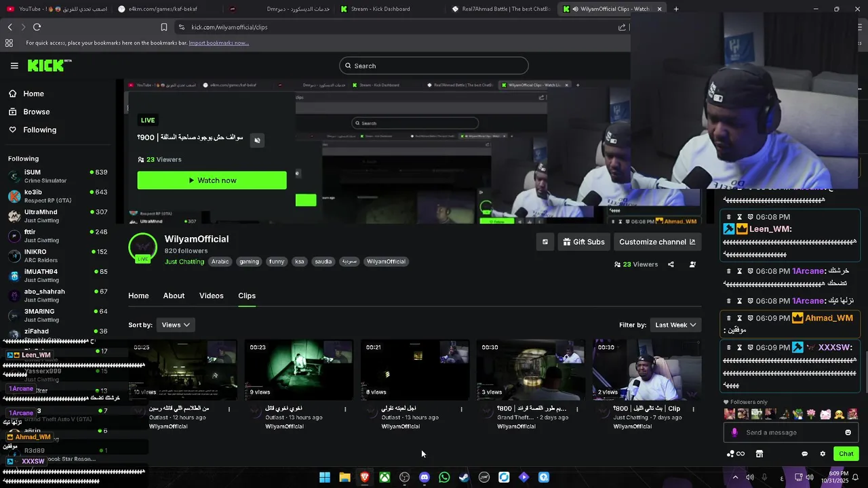Screen dimensions: 868x488
Task: Click the share icon in address bar
Action: [622, 27]
